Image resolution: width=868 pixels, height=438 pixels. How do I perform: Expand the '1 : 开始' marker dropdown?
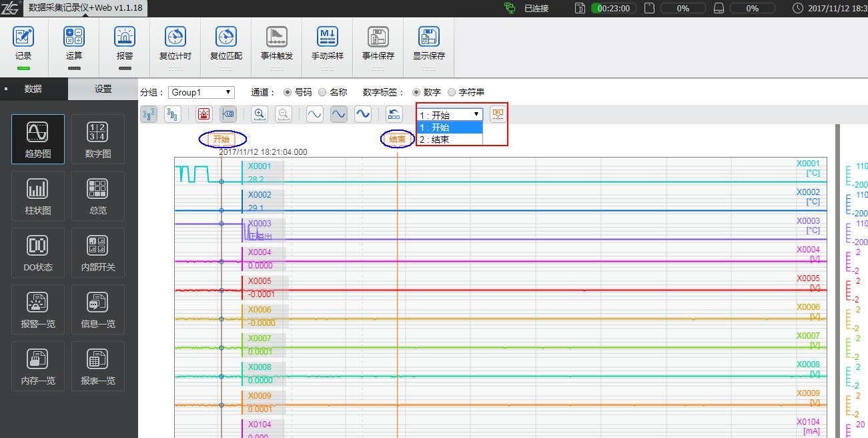[449, 115]
